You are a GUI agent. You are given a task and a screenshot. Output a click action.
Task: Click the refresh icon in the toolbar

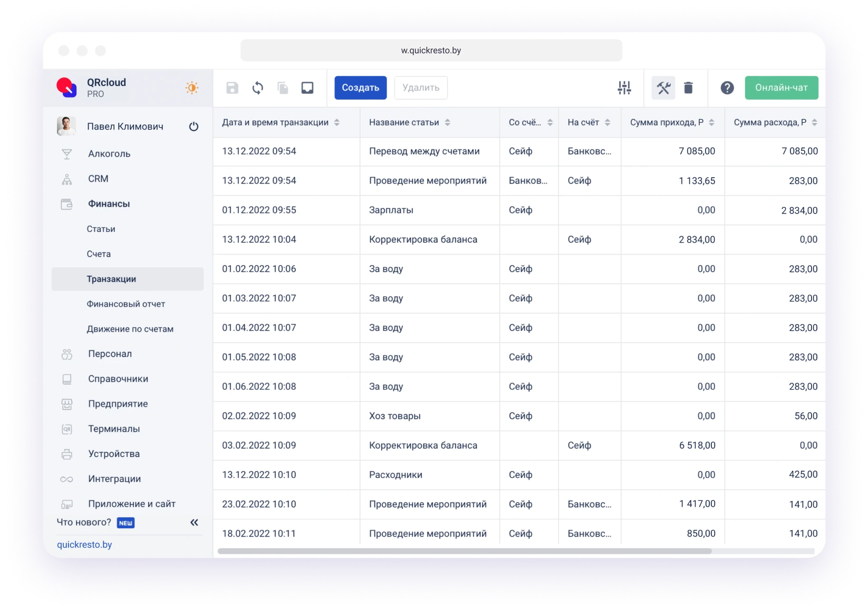[x=257, y=88]
